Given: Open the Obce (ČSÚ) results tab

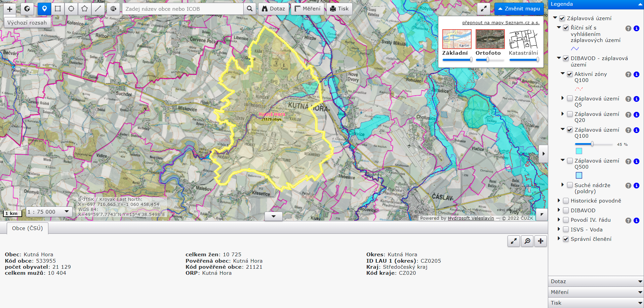Looking at the screenshot, I should tap(28, 228).
